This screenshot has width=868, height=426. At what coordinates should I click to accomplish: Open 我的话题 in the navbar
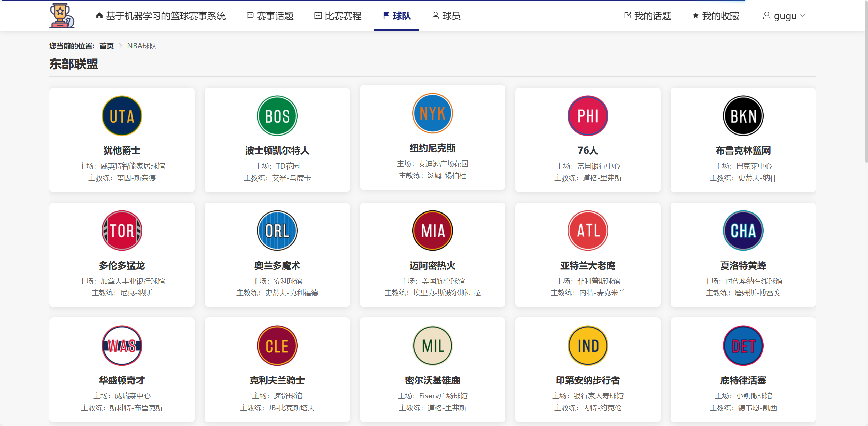pos(648,16)
